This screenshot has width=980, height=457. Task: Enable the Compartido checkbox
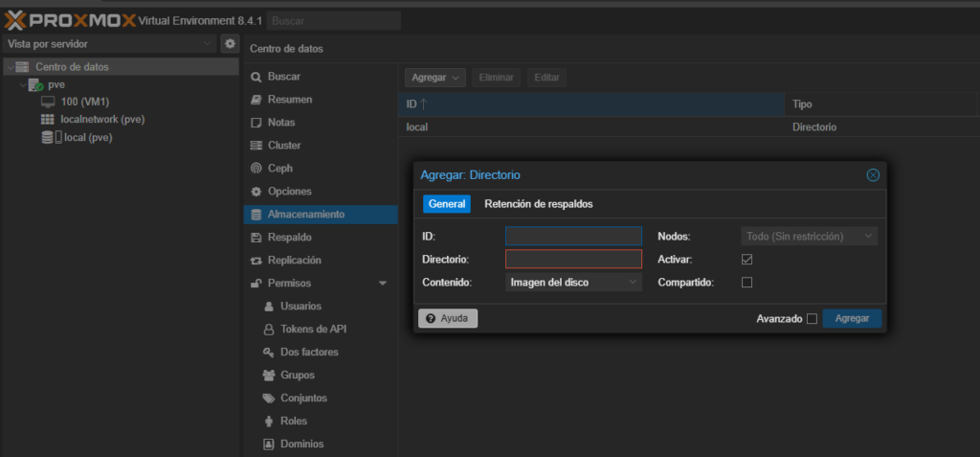[747, 283]
